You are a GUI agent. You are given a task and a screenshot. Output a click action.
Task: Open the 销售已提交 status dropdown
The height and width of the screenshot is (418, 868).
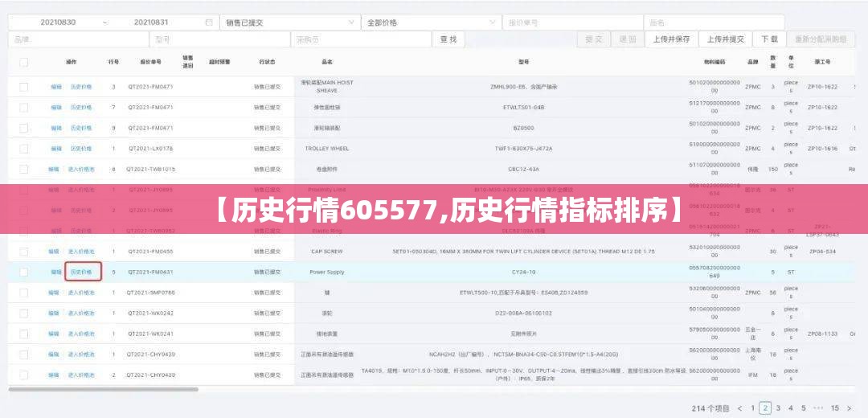[290, 23]
